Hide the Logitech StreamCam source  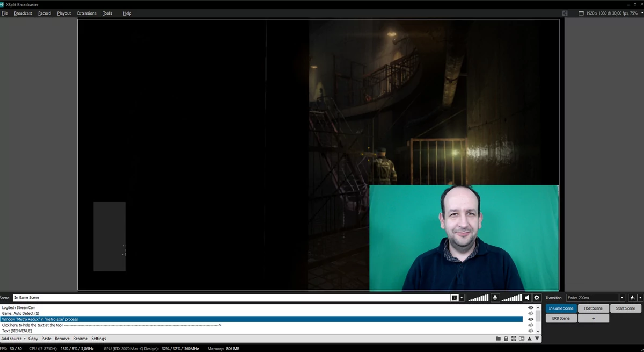tap(531, 308)
